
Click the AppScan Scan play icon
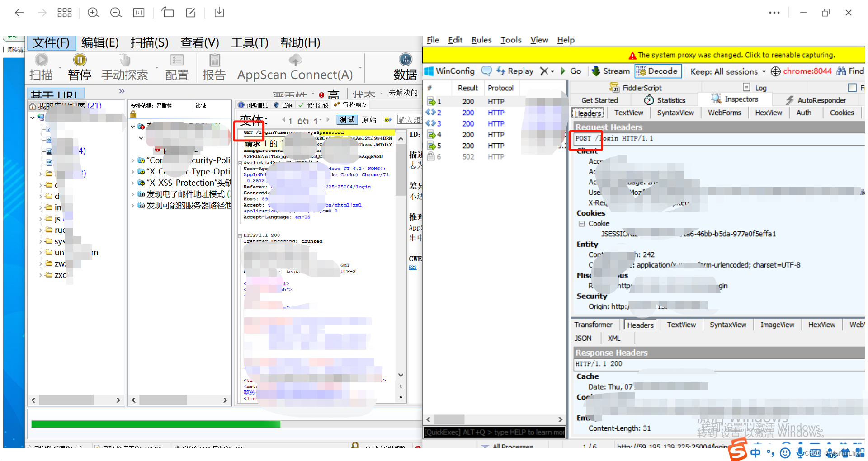point(41,60)
